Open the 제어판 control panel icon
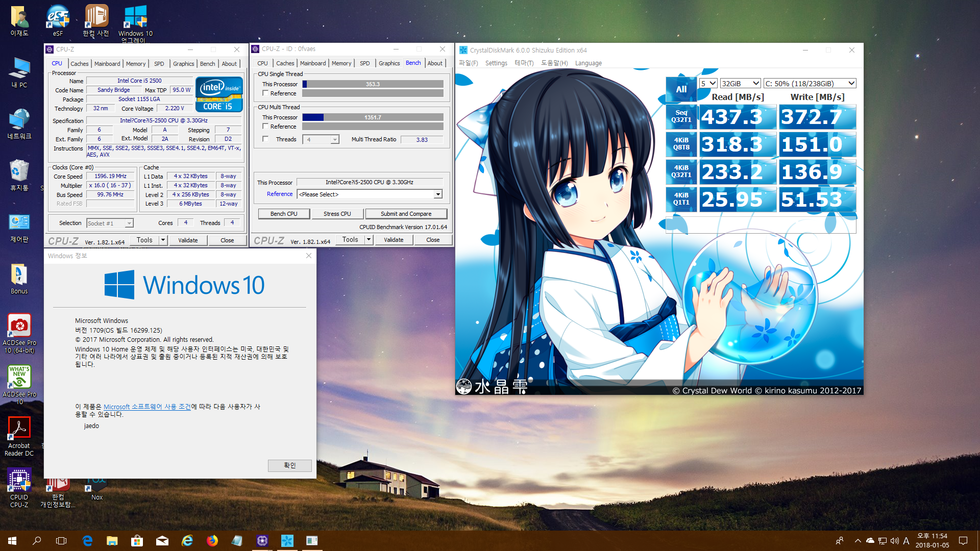This screenshot has height=551, width=980. tap(19, 228)
